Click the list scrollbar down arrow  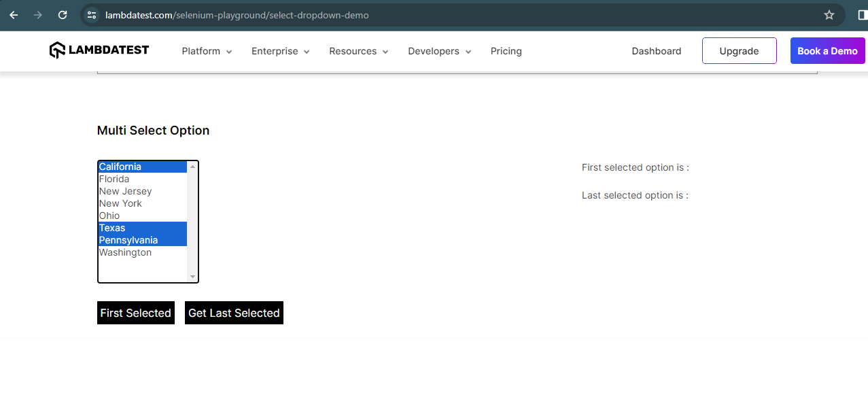tap(194, 277)
